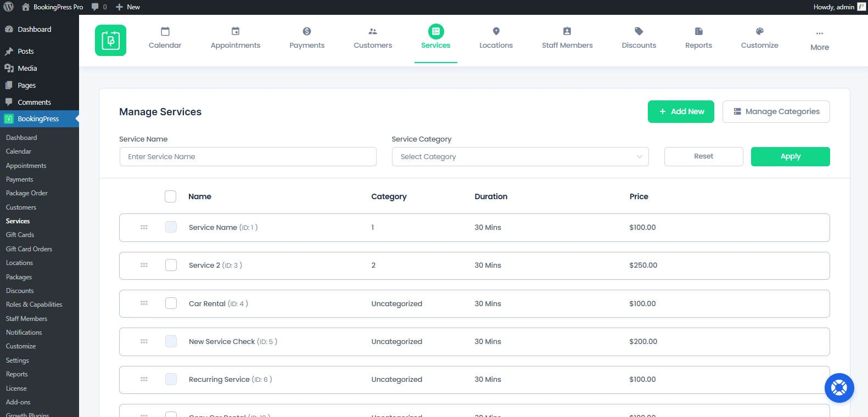
Task: Click the Services green circle icon
Action: click(436, 31)
